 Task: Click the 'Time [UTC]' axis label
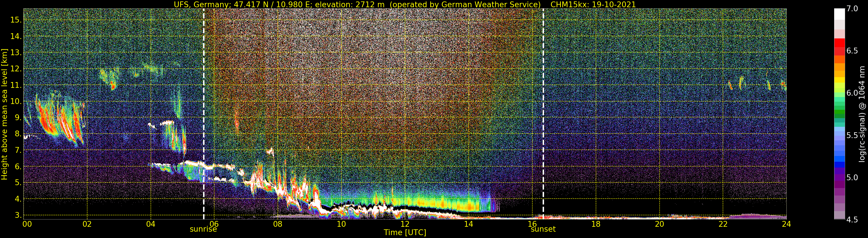tap(405, 233)
